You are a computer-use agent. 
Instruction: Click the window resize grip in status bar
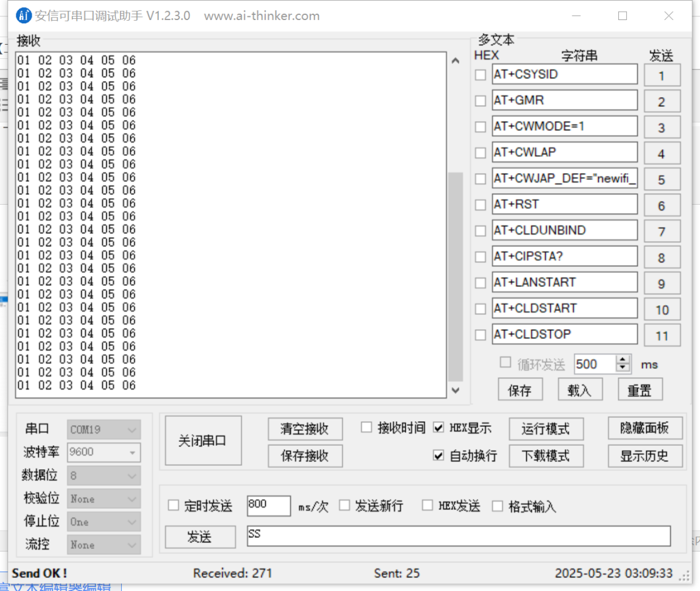(x=684, y=575)
